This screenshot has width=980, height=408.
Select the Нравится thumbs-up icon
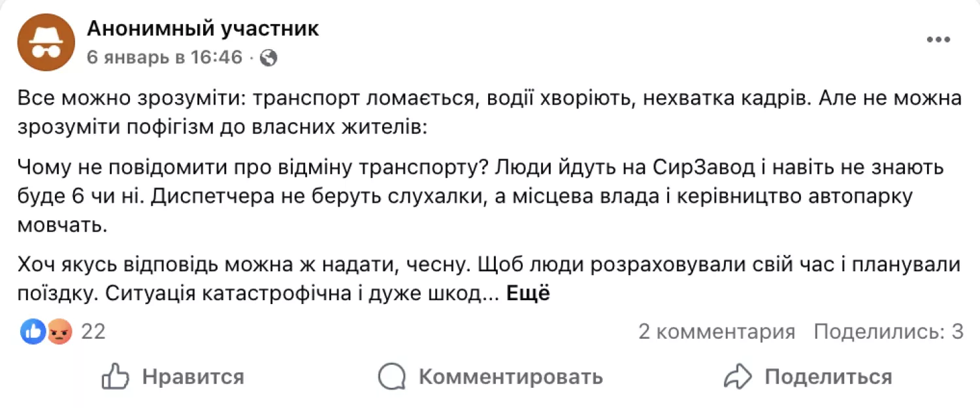115,377
